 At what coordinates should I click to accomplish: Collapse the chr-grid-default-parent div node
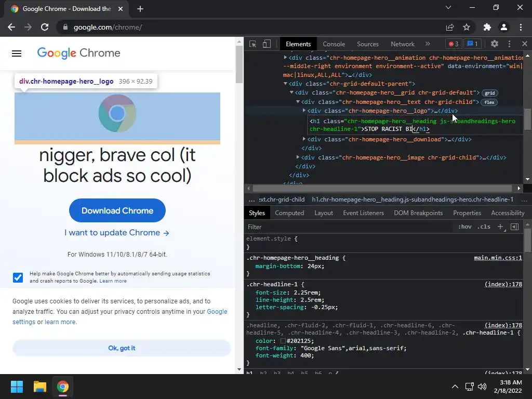pos(285,84)
